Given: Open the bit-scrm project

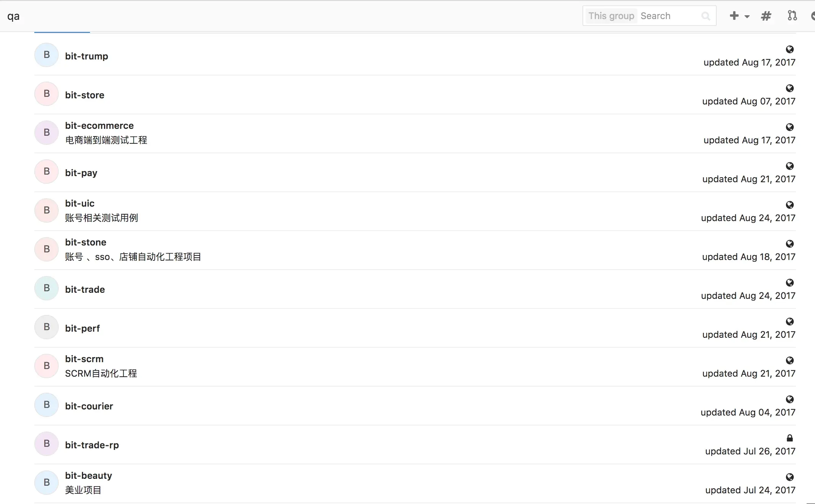Looking at the screenshot, I should point(84,359).
